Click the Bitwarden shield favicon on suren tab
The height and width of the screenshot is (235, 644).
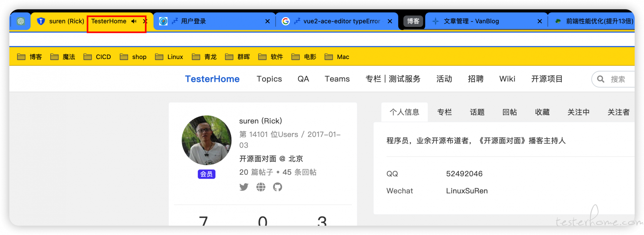pos(41,21)
